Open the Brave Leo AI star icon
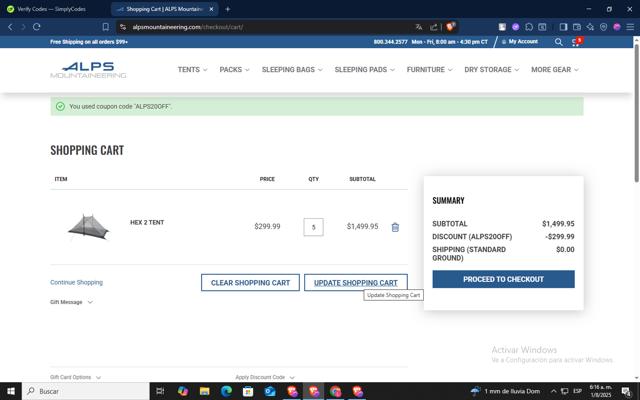The width and height of the screenshot is (640, 400). coord(590,27)
